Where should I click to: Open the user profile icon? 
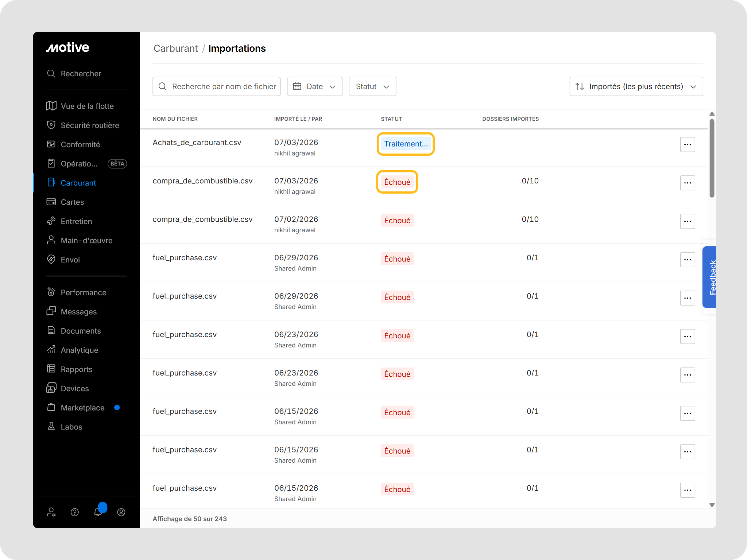[x=121, y=512]
